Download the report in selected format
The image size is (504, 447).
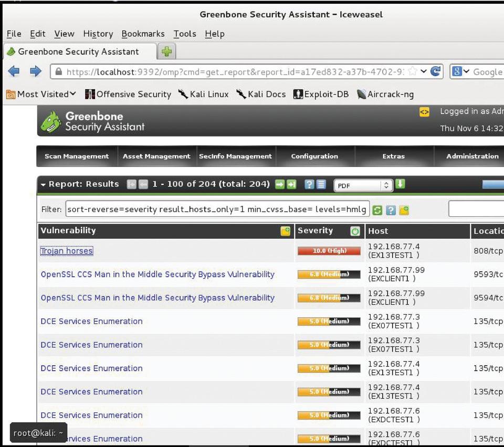tap(400, 184)
